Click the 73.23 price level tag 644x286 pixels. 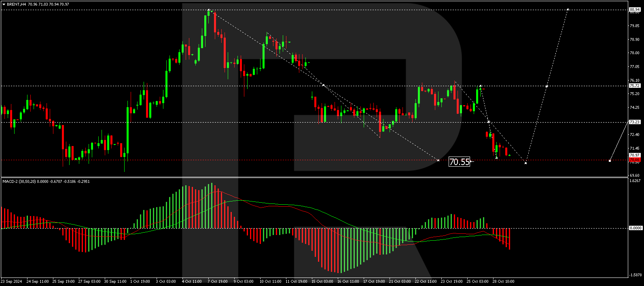(634, 122)
